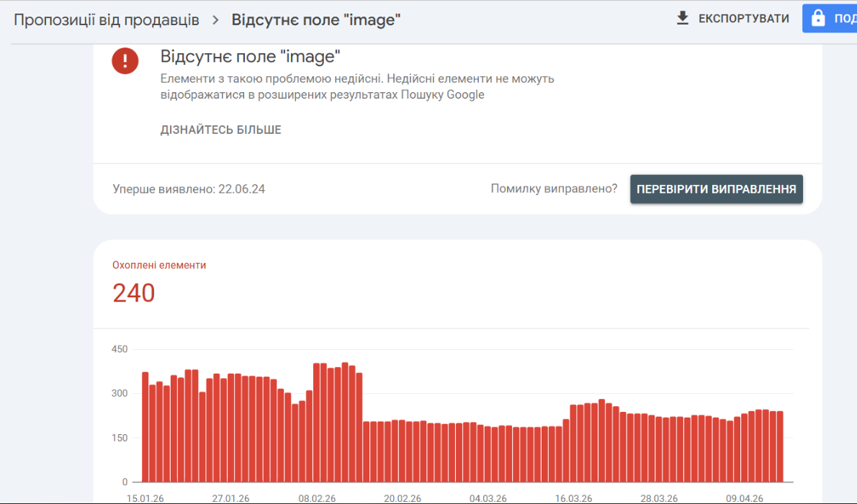Viewport: 857px width, 504px height.
Task: Click the 150 y-axis value
Action: pyautogui.click(x=119, y=438)
